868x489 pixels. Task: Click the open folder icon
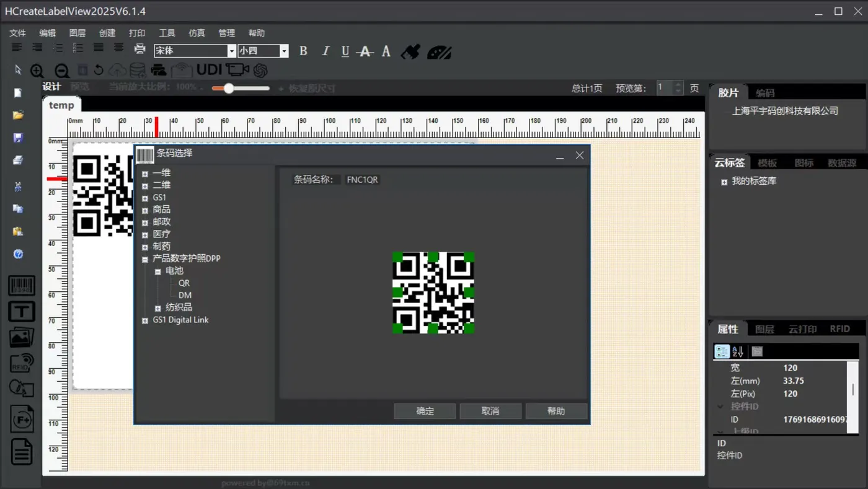18,115
